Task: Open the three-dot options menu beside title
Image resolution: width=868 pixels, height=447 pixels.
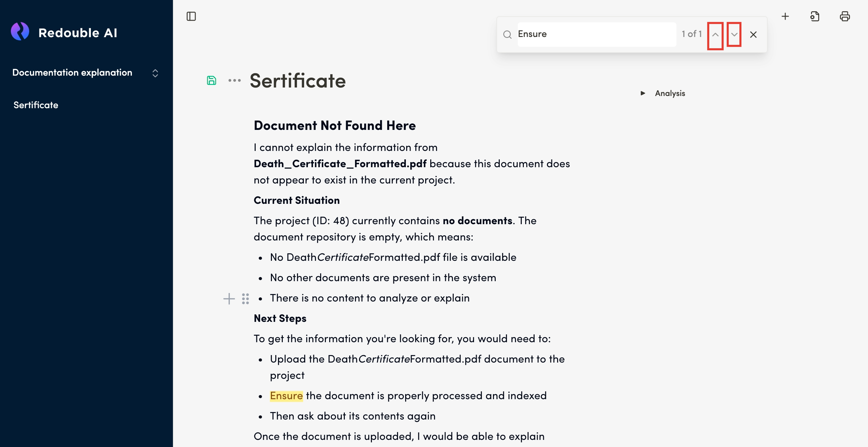Action: (x=234, y=80)
